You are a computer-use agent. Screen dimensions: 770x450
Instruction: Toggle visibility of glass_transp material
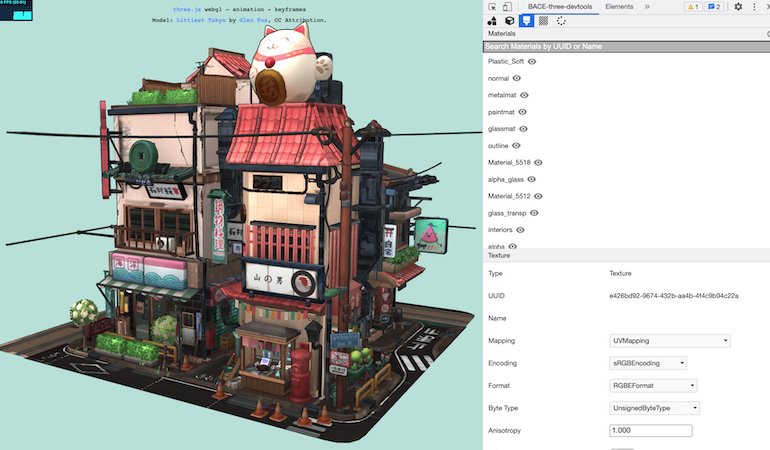point(534,213)
